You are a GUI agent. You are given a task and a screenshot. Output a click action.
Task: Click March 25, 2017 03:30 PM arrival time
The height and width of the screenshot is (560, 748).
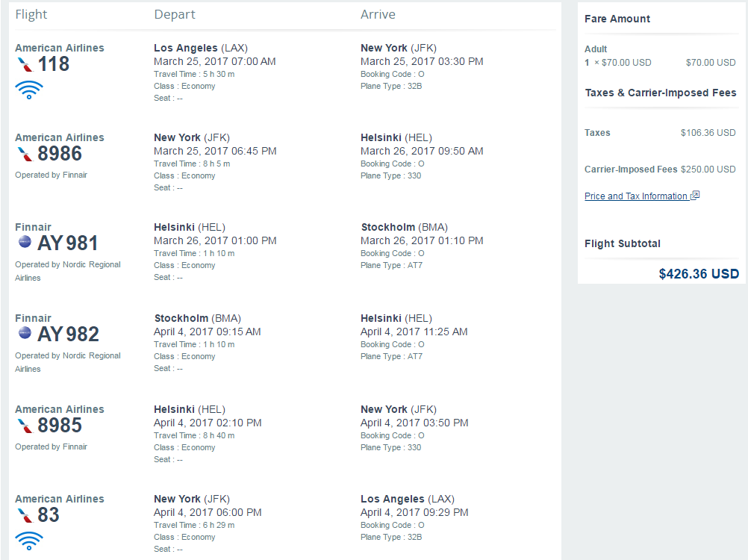coord(422,61)
